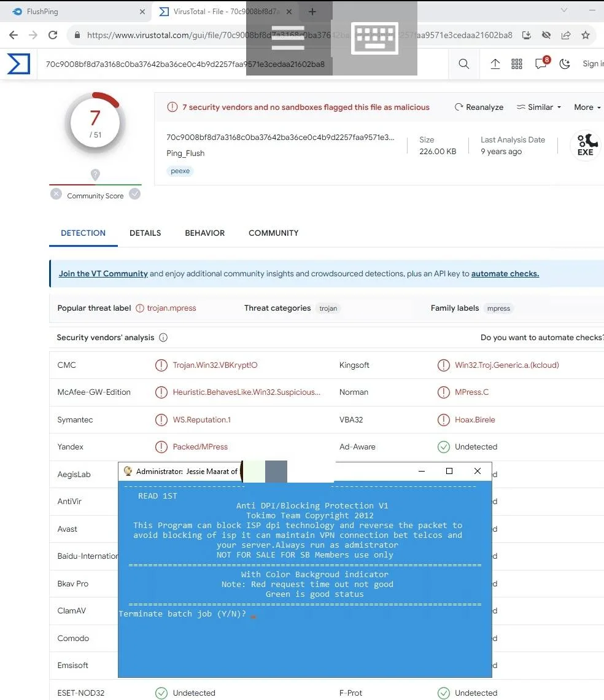This screenshot has height=700, width=604.
Task: Click the crossed-eye tracking icon
Action: [546, 35]
